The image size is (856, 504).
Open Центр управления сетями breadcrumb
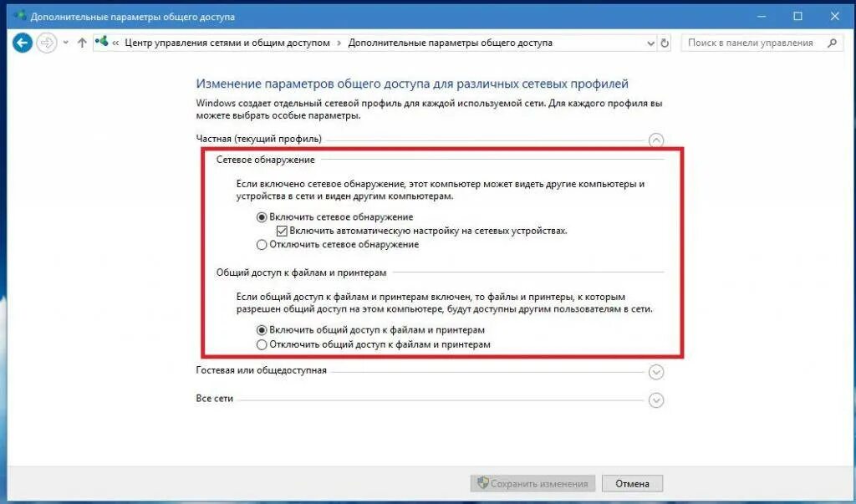coord(227,43)
